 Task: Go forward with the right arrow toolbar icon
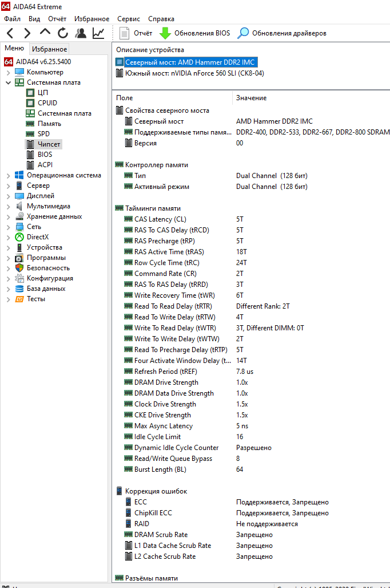coord(27,33)
